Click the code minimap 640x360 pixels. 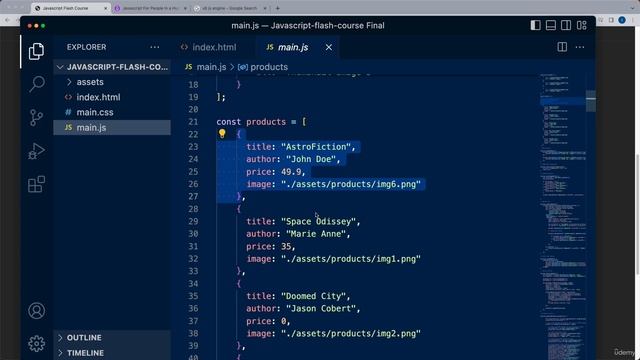(x=563, y=216)
